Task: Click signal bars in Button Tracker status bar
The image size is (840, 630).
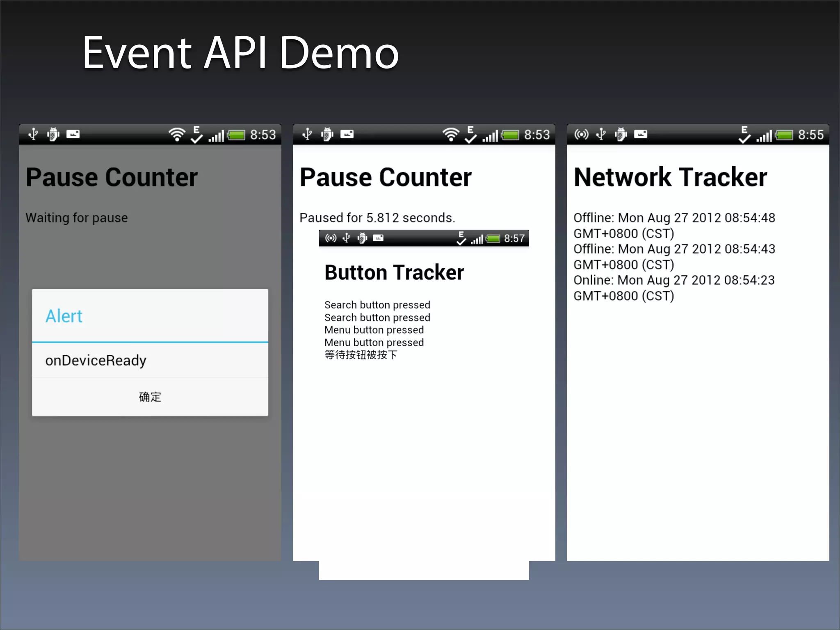Action: pos(477,239)
